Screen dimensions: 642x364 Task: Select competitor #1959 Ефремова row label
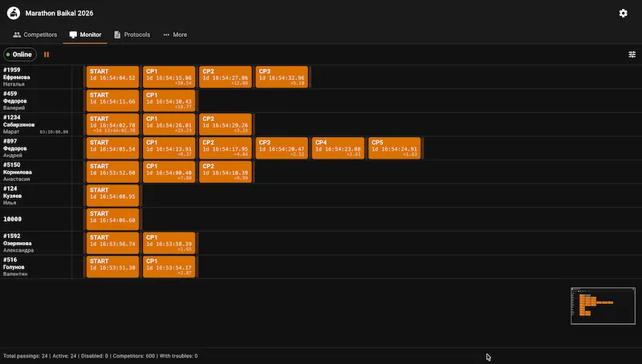36,77
